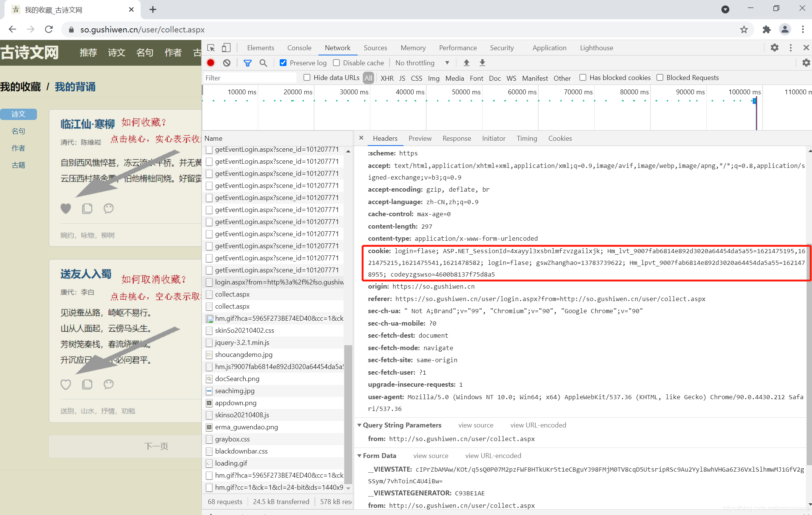The image size is (812, 515).
Task: Click the Elements tab in DevTools
Action: coord(259,48)
